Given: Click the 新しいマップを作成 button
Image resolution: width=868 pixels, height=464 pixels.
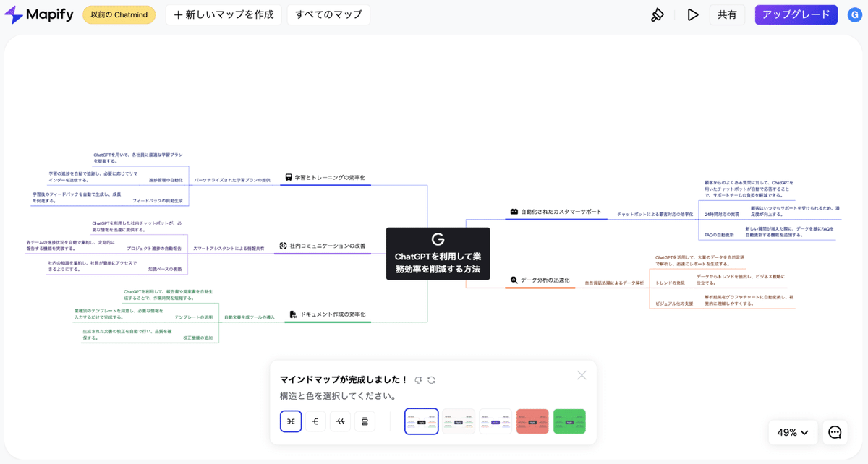Looking at the screenshot, I should 224,14.
